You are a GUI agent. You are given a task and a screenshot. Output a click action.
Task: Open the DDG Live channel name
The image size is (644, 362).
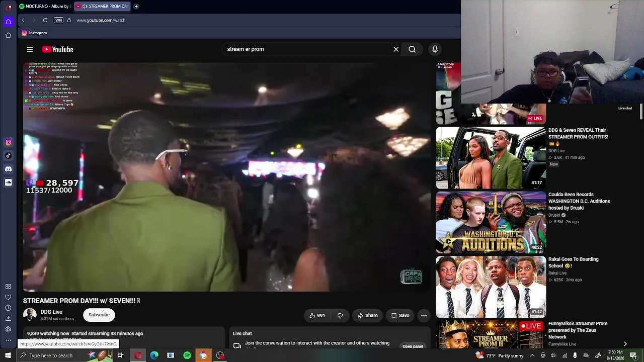pos(51,312)
